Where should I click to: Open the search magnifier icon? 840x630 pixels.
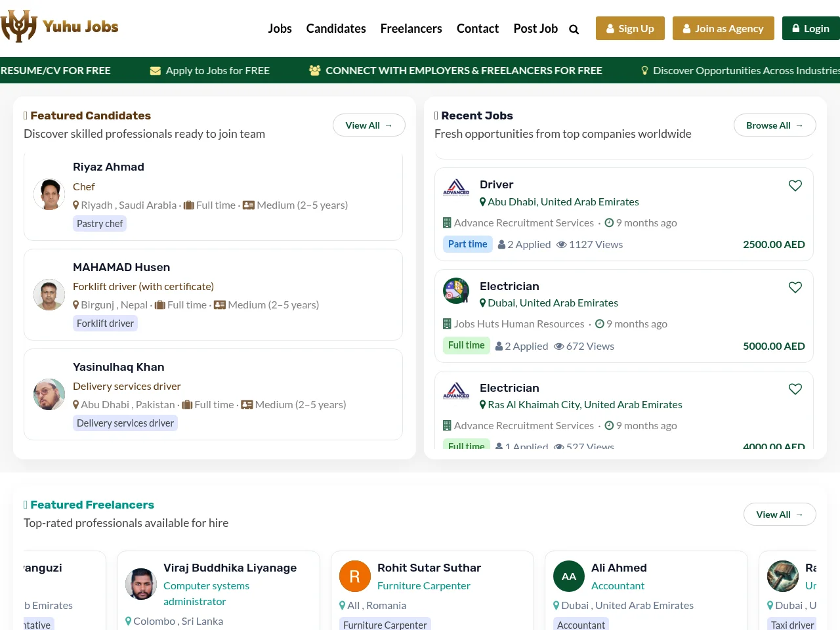[574, 29]
